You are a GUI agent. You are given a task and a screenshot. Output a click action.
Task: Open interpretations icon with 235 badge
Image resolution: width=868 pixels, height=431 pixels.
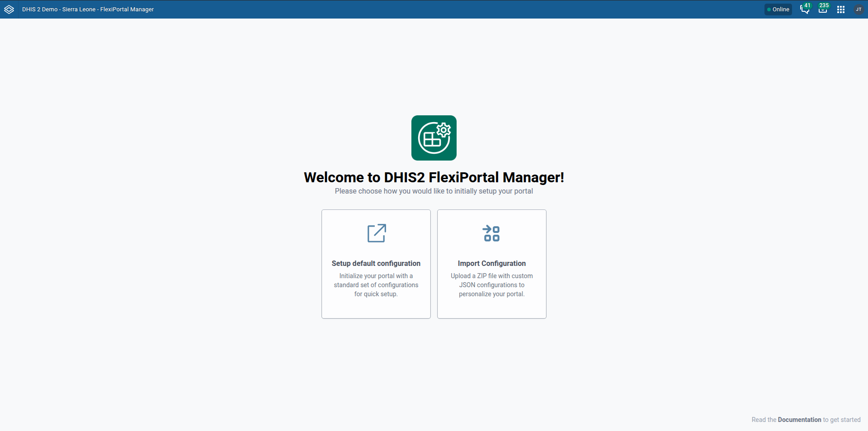coord(823,9)
